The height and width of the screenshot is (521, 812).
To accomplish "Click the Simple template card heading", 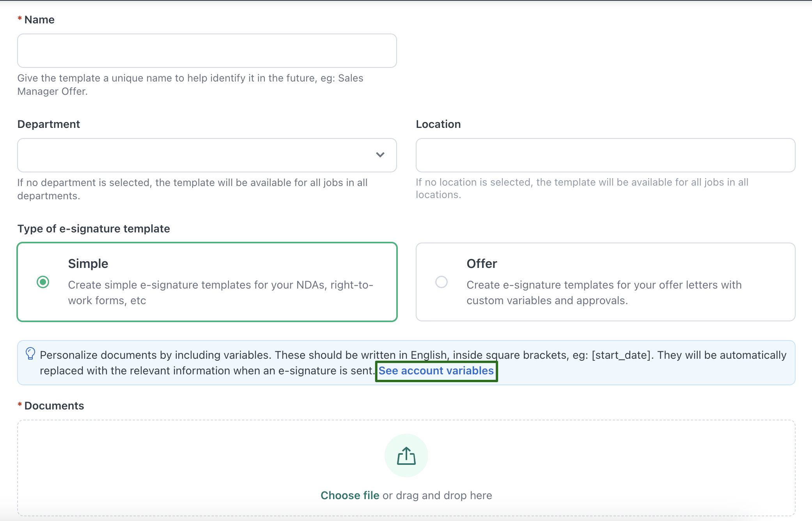I will (x=88, y=264).
